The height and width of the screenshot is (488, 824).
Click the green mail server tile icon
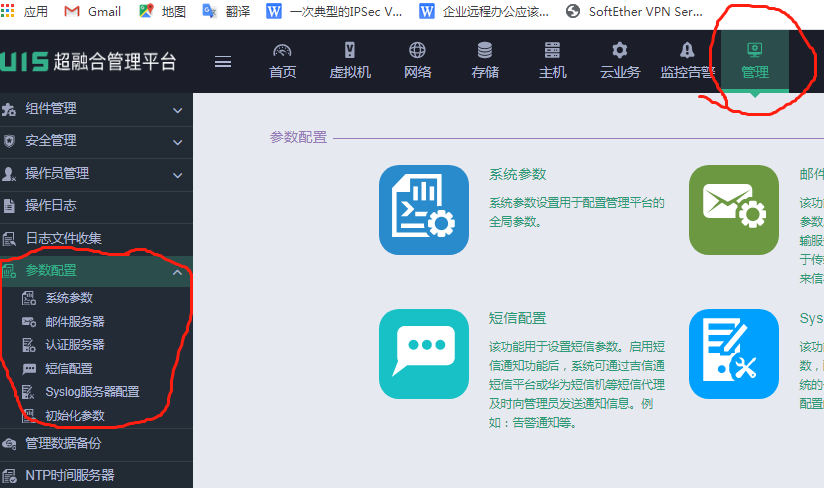[734, 210]
